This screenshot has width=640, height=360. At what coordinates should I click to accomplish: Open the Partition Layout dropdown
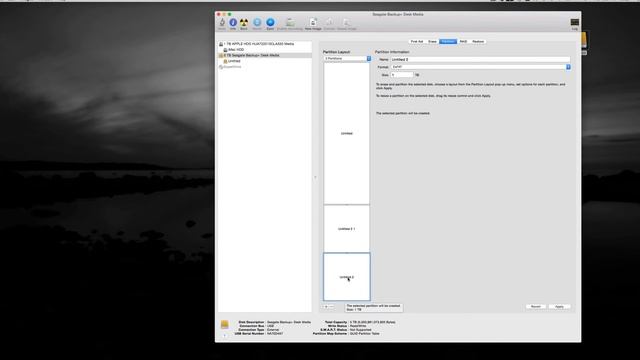347,59
